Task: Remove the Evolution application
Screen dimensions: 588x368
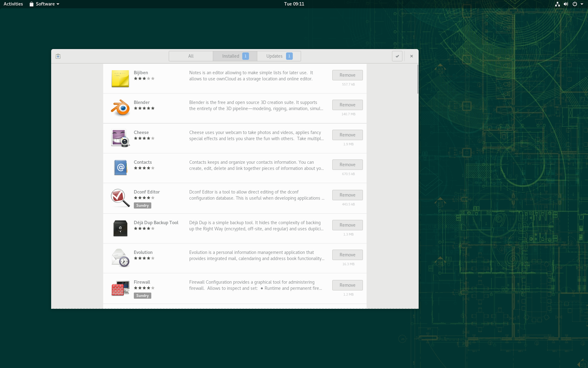Action: [x=347, y=255]
